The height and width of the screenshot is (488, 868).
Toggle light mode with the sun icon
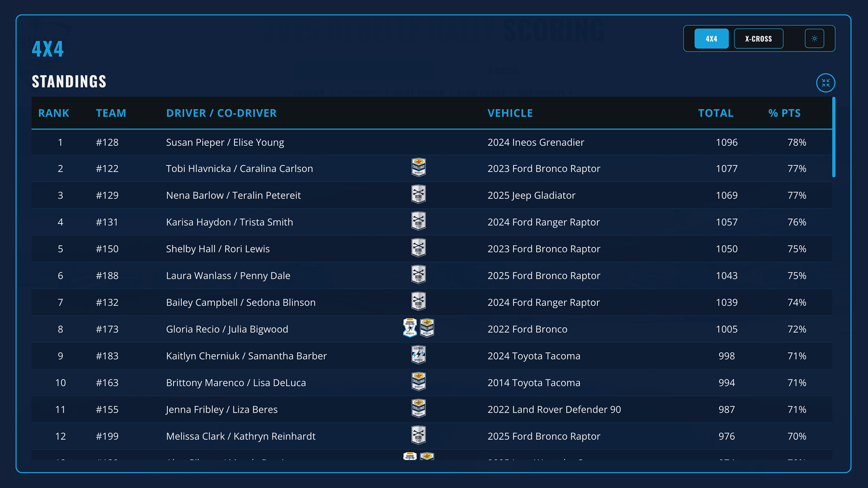point(814,39)
